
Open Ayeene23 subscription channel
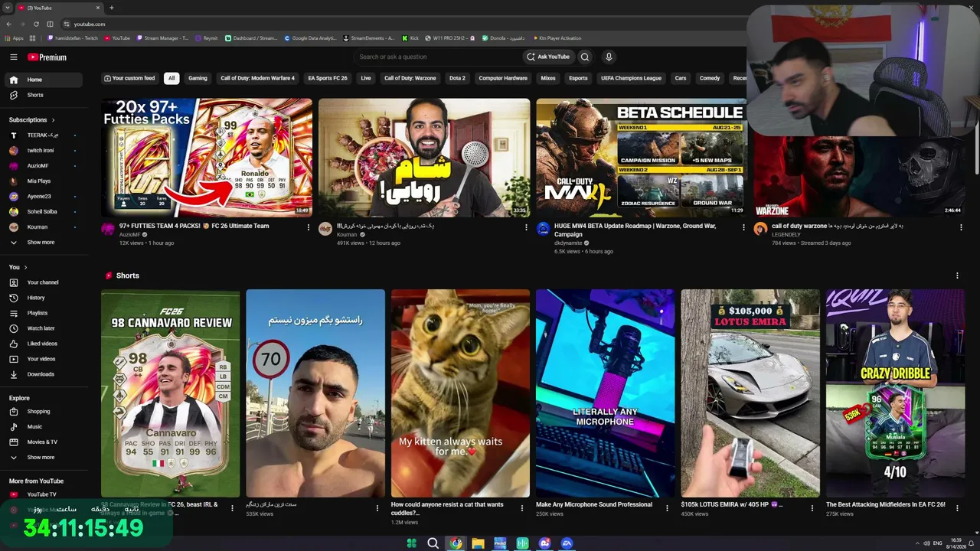tap(43, 197)
